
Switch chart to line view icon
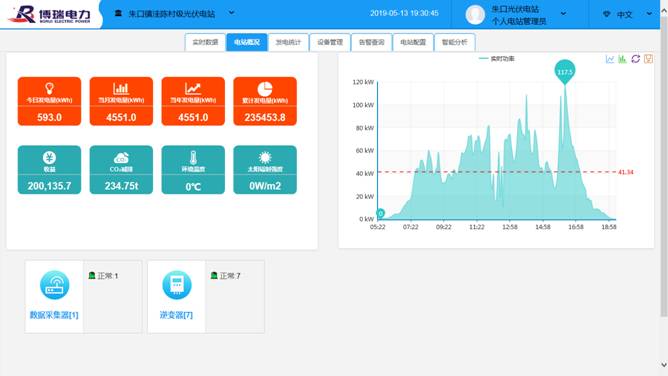610,59
